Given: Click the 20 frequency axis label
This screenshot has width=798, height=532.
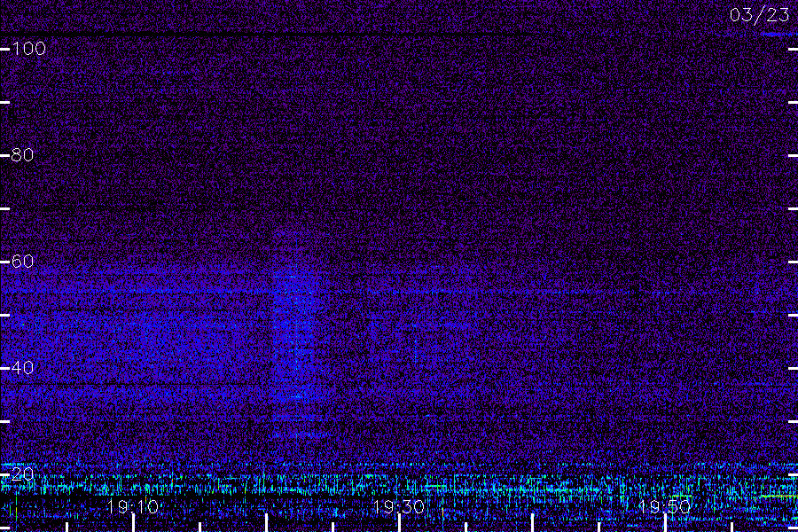Looking at the screenshot, I should pos(22,474).
